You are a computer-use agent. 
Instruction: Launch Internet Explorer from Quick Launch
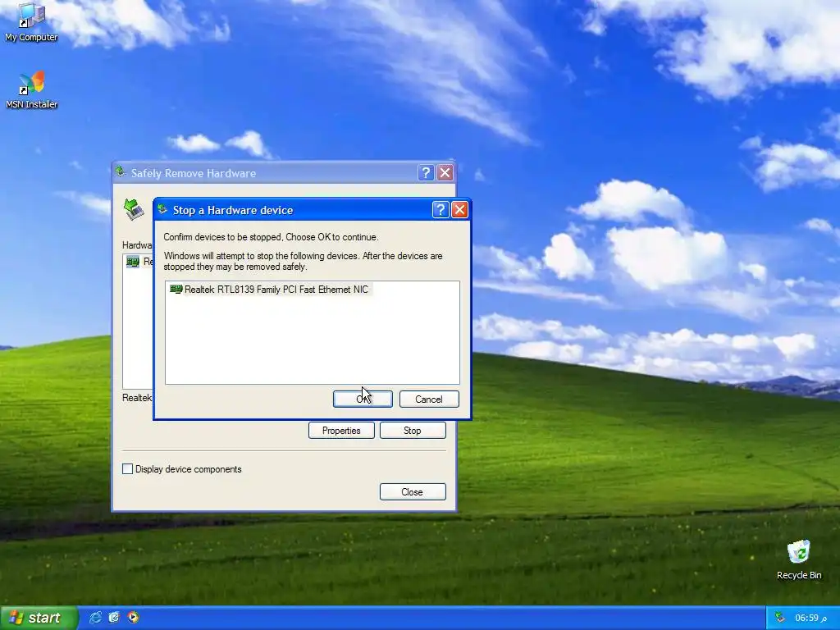(95, 618)
